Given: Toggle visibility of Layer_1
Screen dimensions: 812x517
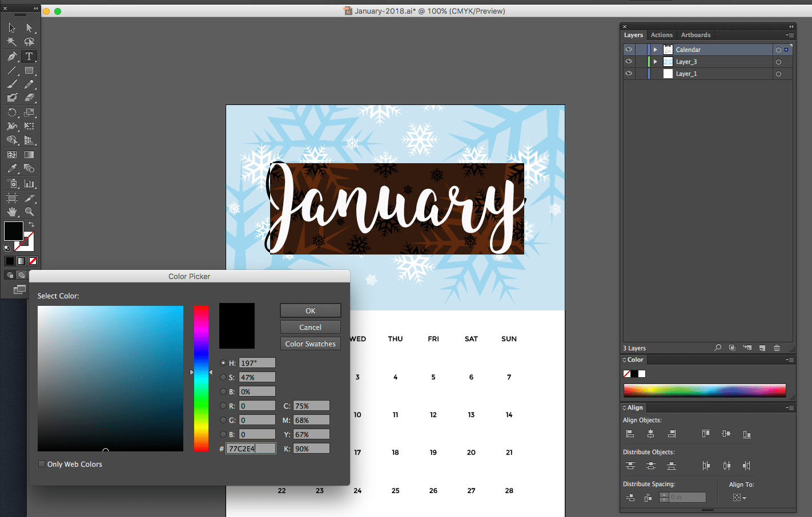Looking at the screenshot, I should coord(629,74).
